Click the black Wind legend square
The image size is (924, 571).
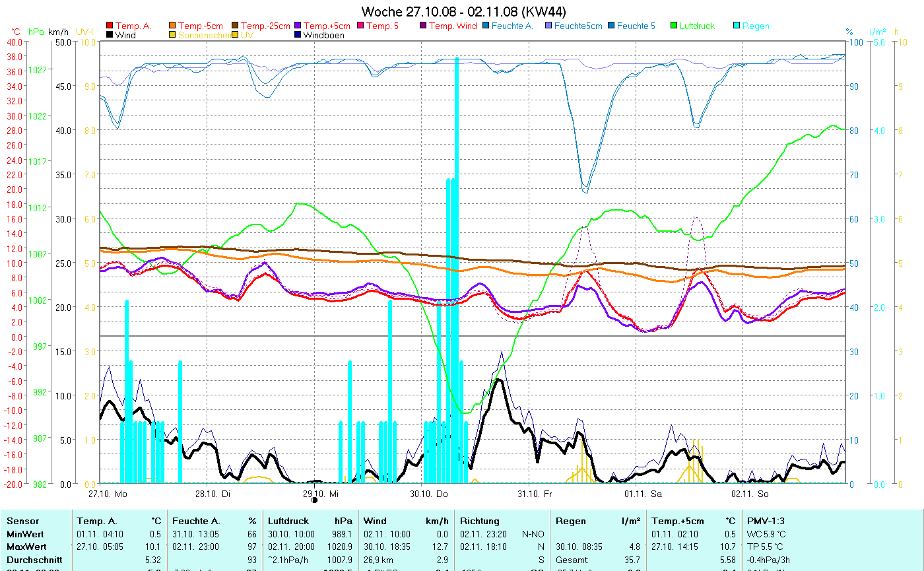(x=110, y=35)
